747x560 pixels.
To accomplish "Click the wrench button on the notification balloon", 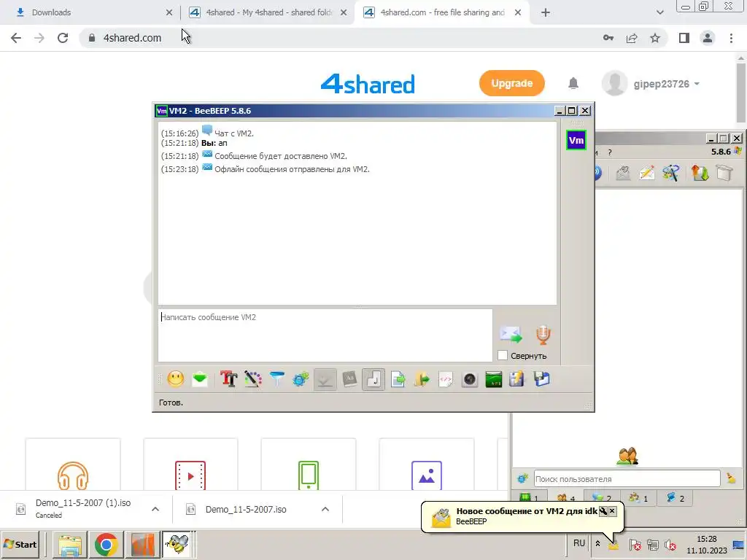I will coord(603,511).
